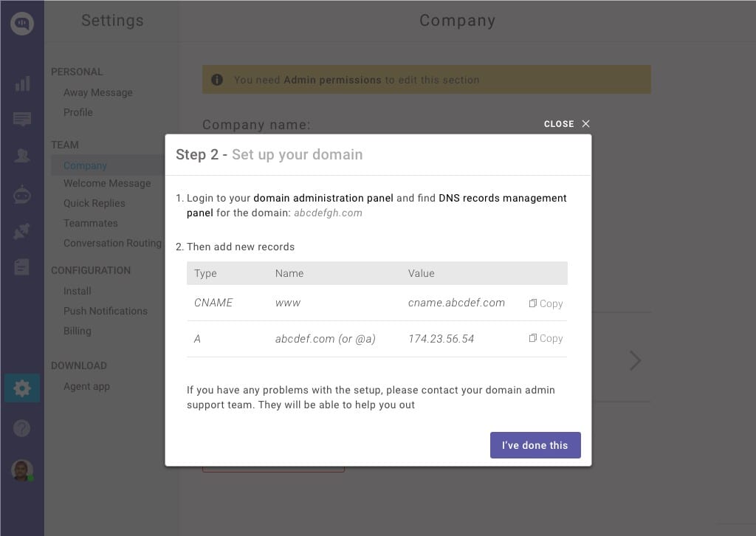Click the Name column header

[289, 273]
